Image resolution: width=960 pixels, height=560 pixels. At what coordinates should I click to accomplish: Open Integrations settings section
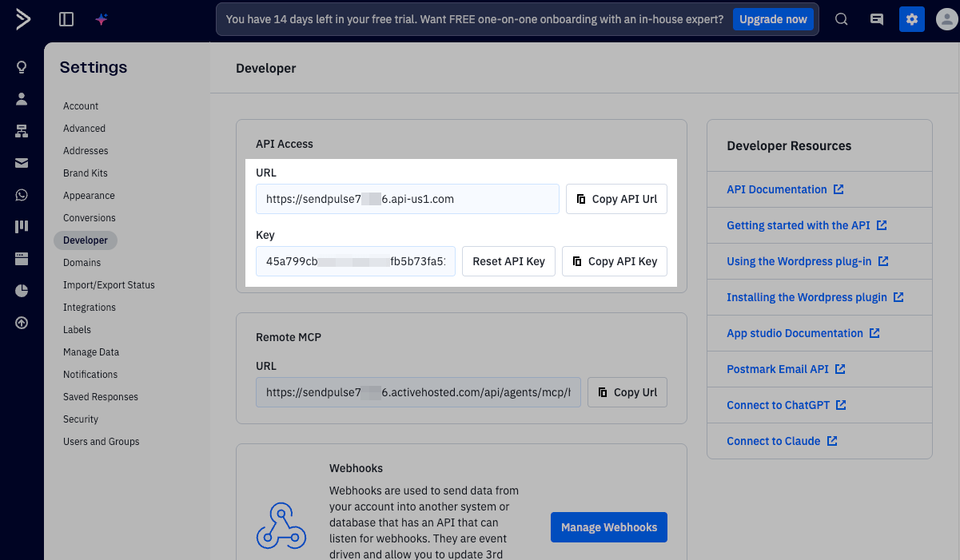pos(90,308)
